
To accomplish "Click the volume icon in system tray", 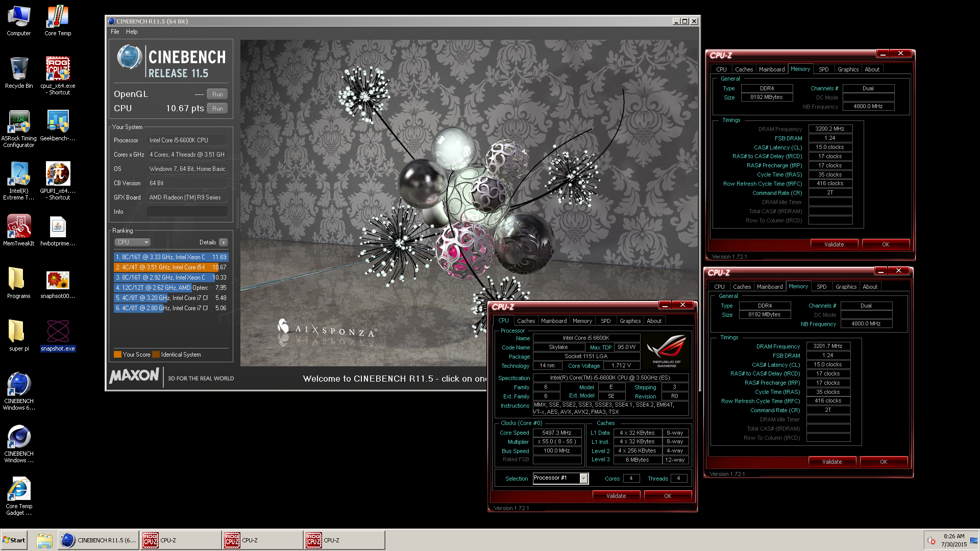I will pyautogui.click(x=931, y=540).
